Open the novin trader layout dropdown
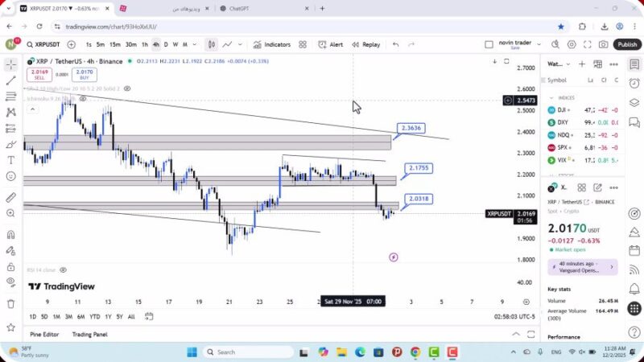 pyautogui.click(x=540, y=45)
